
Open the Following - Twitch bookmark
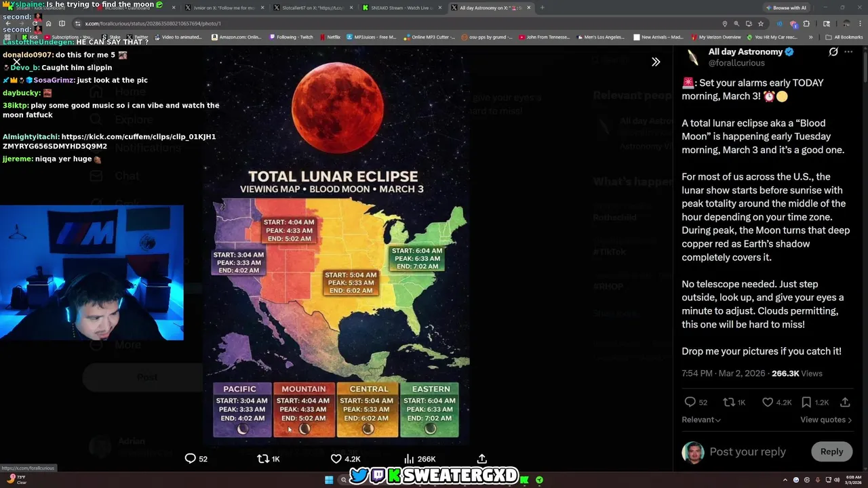(x=290, y=37)
